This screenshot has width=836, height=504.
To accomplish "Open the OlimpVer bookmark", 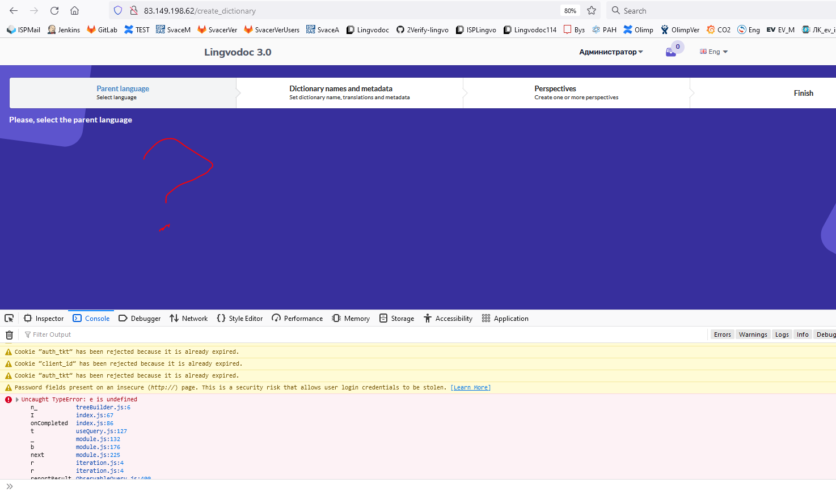I will pos(679,30).
